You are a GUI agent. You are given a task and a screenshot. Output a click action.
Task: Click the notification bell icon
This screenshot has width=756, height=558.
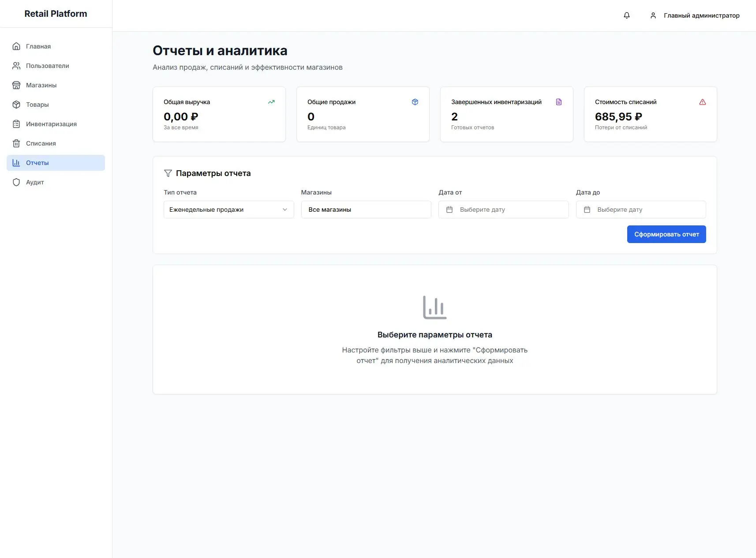[626, 15]
